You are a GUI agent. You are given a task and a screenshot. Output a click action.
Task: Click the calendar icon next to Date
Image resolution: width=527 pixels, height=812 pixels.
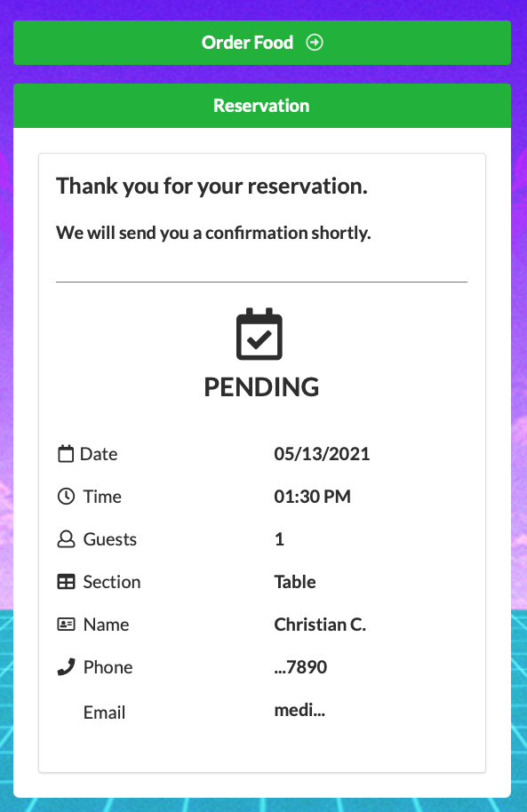[x=66, y=454]
